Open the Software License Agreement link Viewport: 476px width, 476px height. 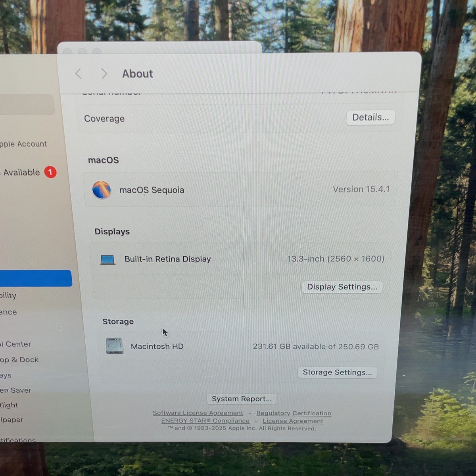point(198,413)
